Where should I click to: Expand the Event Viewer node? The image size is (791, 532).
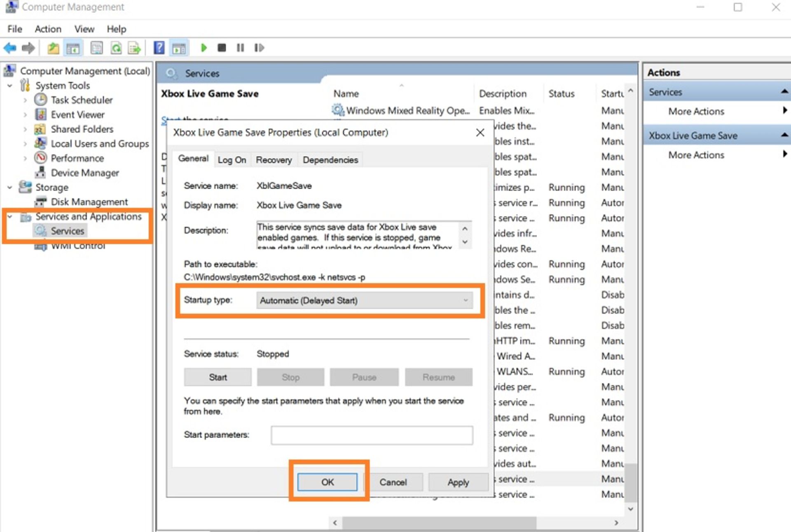[x=25, y=115]
